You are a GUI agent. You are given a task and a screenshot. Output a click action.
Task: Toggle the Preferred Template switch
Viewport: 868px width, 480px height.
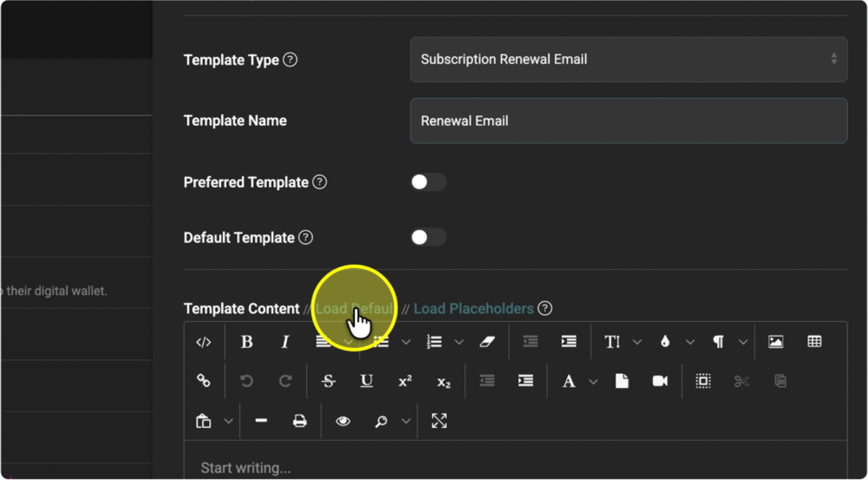428,182
